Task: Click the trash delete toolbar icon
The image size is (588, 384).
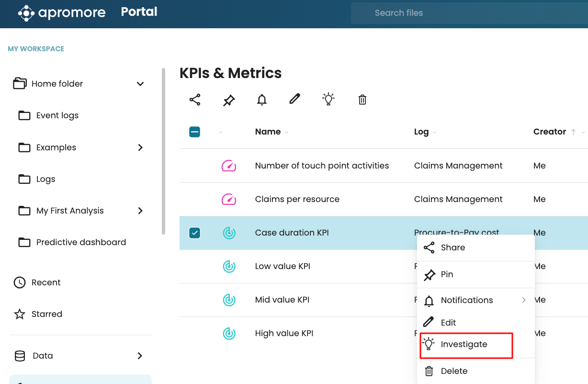Action: click(362, 100)
